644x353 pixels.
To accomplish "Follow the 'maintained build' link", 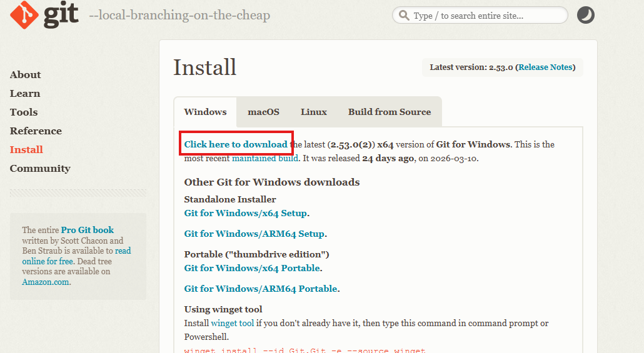I will tap(265, 159).
